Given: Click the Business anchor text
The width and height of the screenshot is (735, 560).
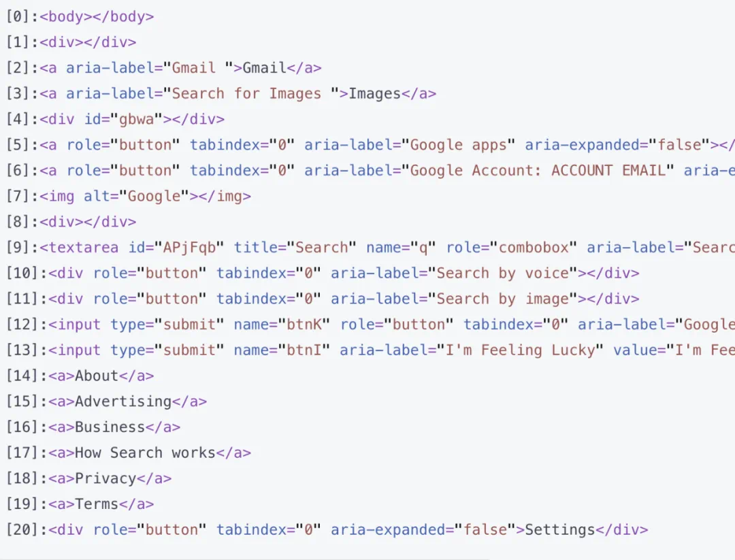Looking at the screenshot, I should pyautogui.click(x=110, y=428).
